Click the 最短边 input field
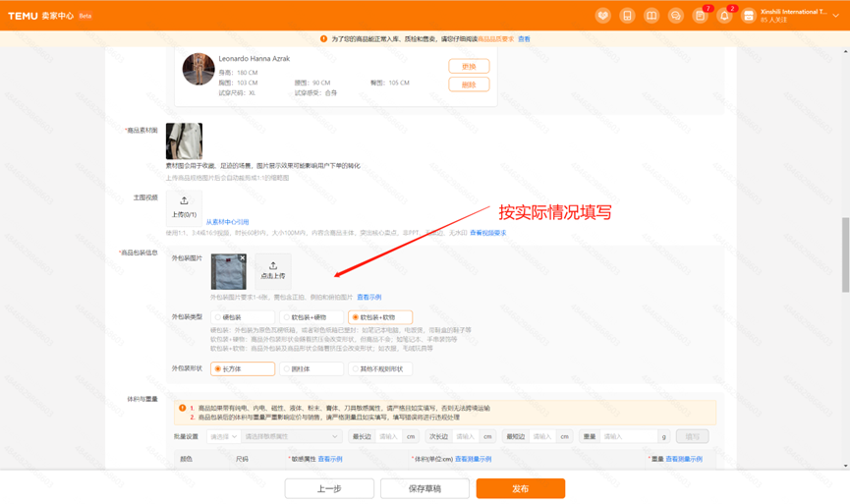This screenshot has height=504, width=850. click(x=542, y=436)
